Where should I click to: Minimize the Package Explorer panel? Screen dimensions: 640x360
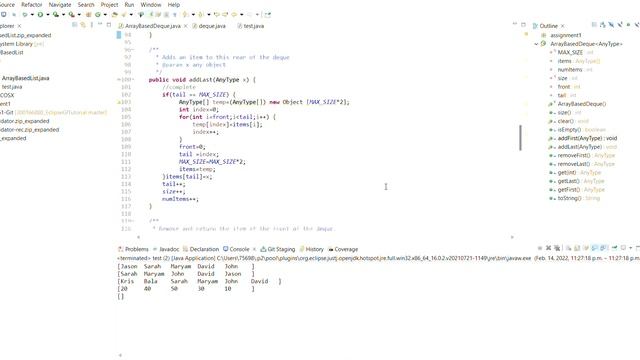click(100, 24)
